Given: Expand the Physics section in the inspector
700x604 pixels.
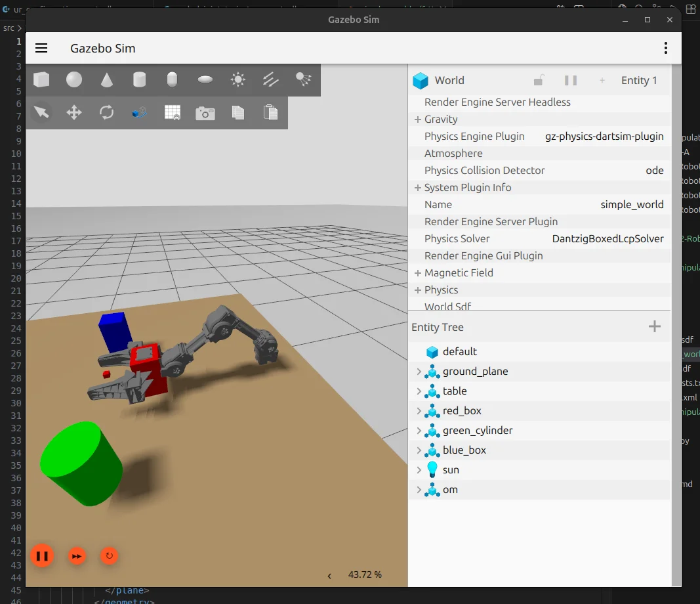Looking at the screenshot, I should point(418,290).
